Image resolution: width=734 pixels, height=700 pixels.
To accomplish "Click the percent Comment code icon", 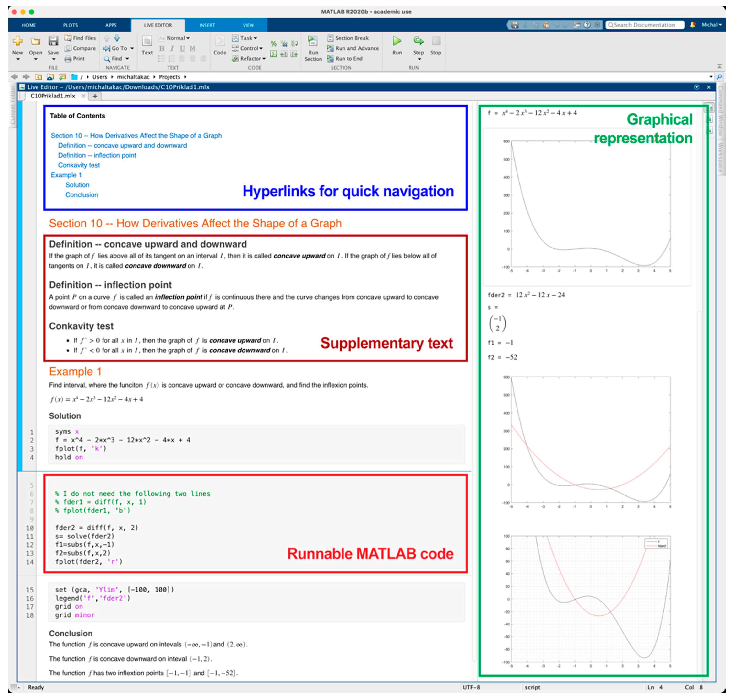I will pyautogui.click(x=273, y=44).
